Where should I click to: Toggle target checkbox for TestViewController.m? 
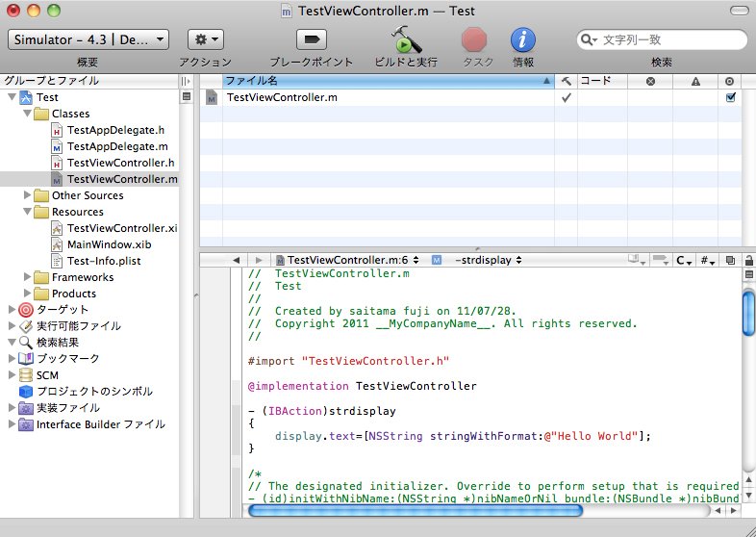click(730, 97)
